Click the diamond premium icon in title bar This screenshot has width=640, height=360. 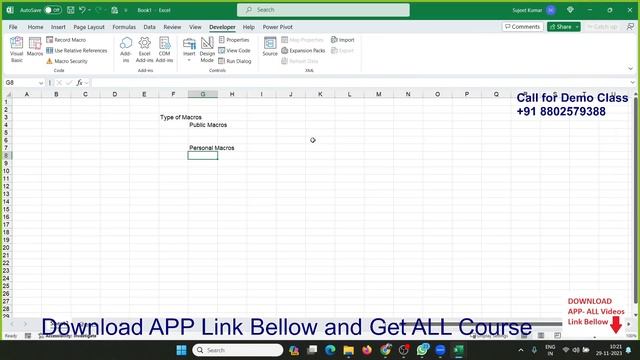point(570,10)
